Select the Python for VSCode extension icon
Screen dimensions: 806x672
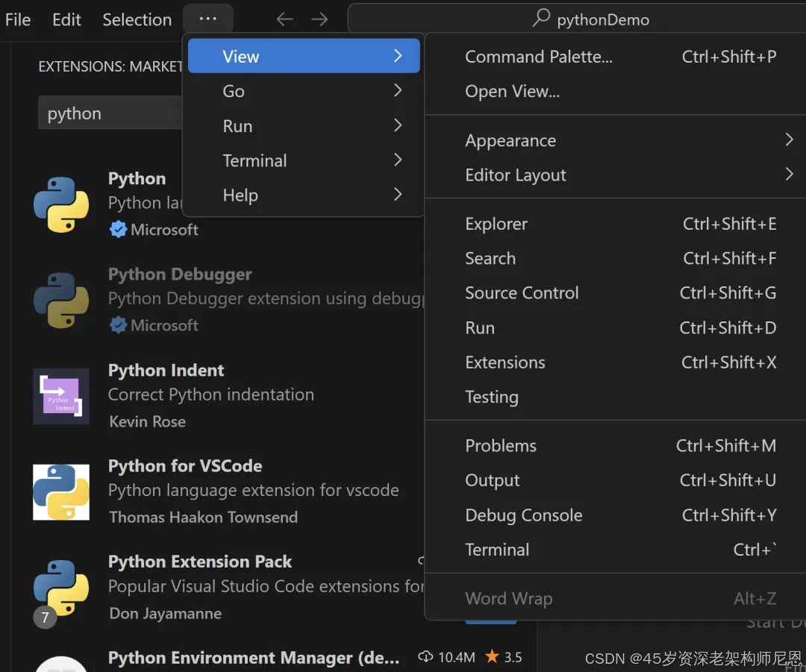(61, 492)
